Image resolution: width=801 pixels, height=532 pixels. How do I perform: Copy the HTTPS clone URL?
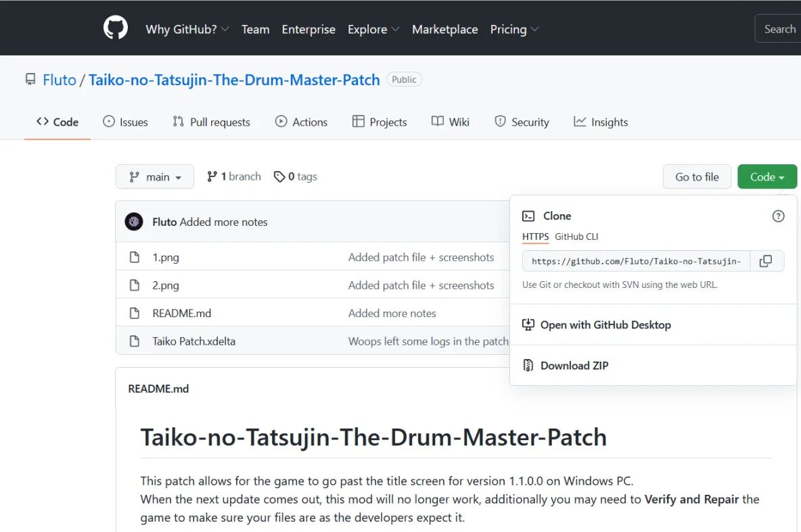[766, 261]
